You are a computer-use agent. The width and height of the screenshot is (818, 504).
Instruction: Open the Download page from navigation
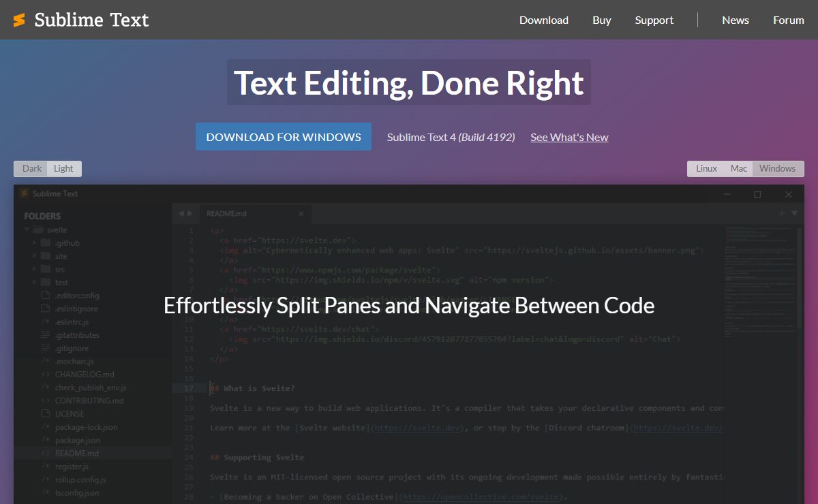(x=544, y=20)
